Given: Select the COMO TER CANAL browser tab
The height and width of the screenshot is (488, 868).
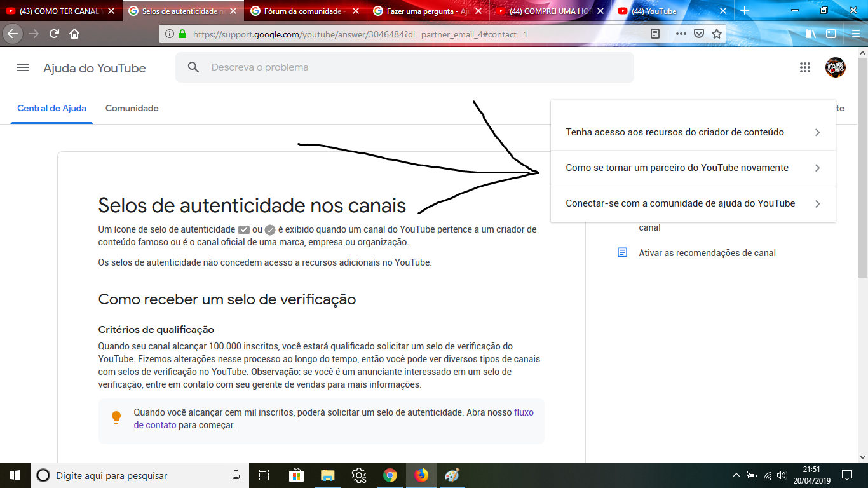Looking at the screenshot, I should pos(61,11).
